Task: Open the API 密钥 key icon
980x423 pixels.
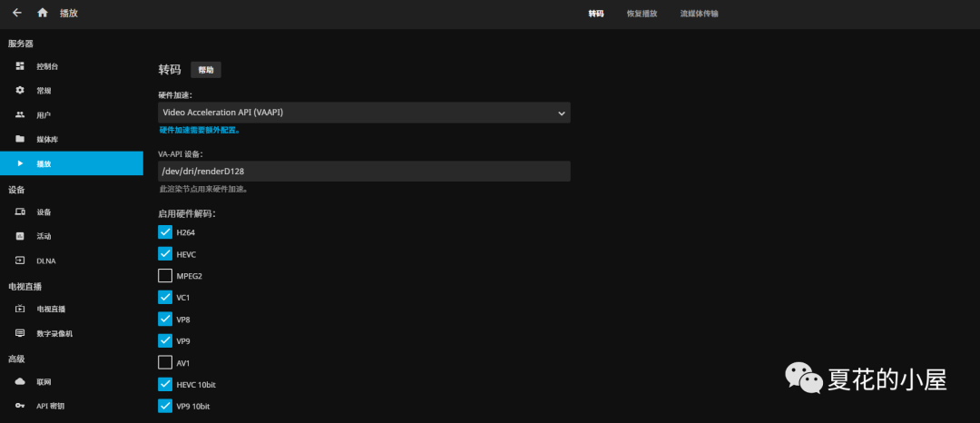Action: tap(20, 406)
